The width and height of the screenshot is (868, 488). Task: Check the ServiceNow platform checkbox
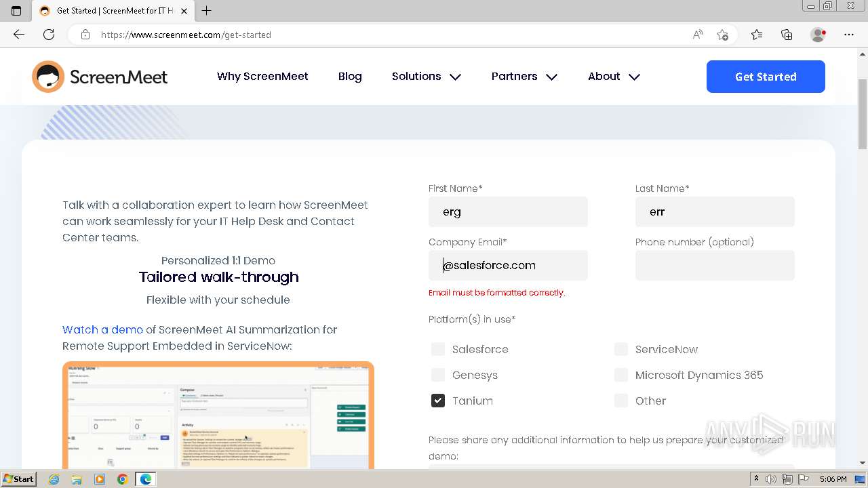pyautogui.click(x=621, y=349)
